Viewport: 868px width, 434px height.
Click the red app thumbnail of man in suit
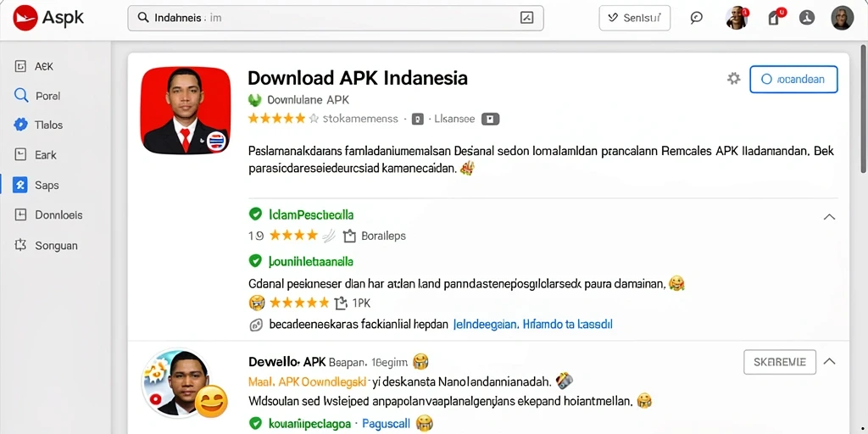click(186, 111)
